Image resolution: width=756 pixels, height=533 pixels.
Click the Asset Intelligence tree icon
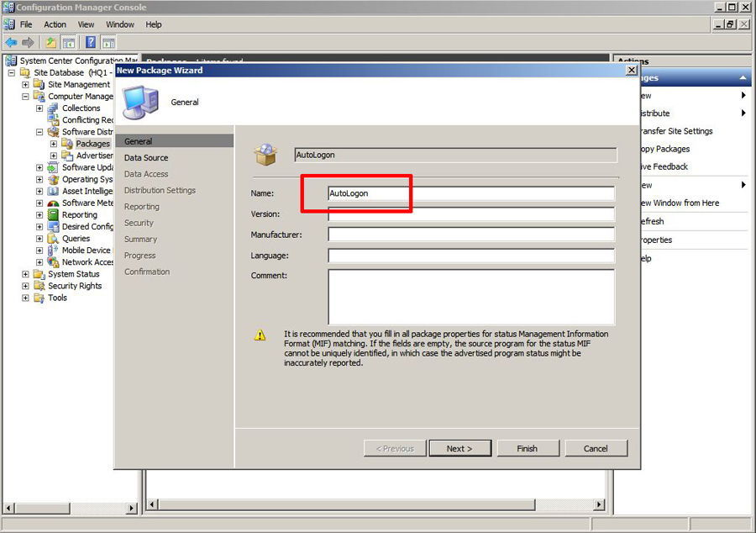pyautogui.click(x=53, y=191)
